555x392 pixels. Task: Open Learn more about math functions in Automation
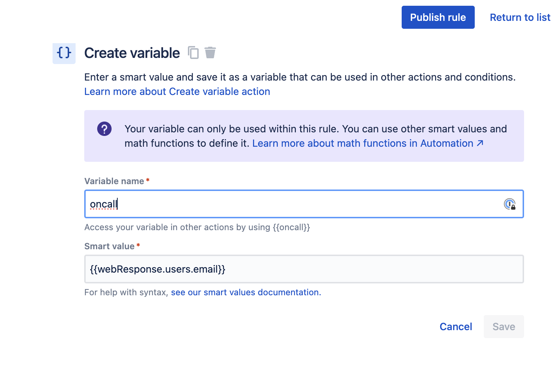(x=368, y=143)
